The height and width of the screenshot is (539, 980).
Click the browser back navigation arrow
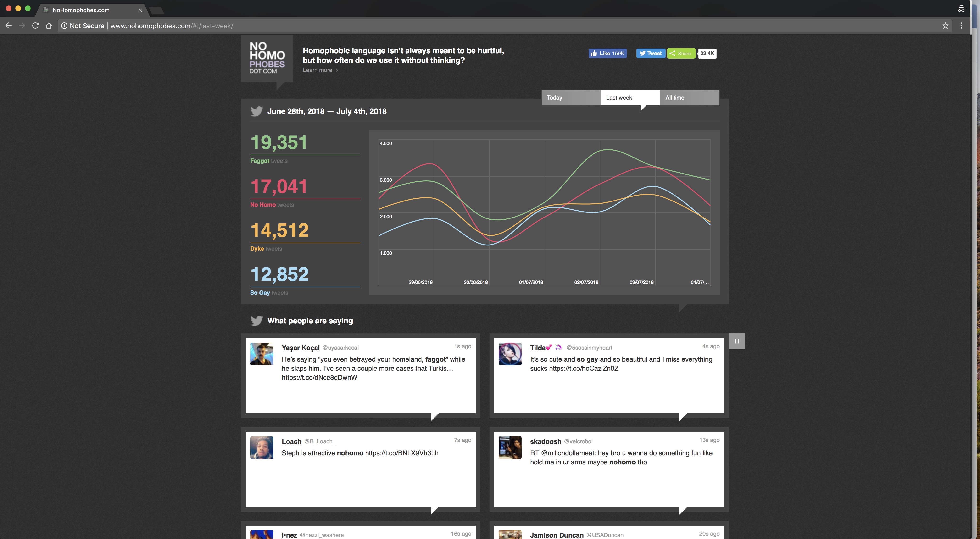point(9,26)
